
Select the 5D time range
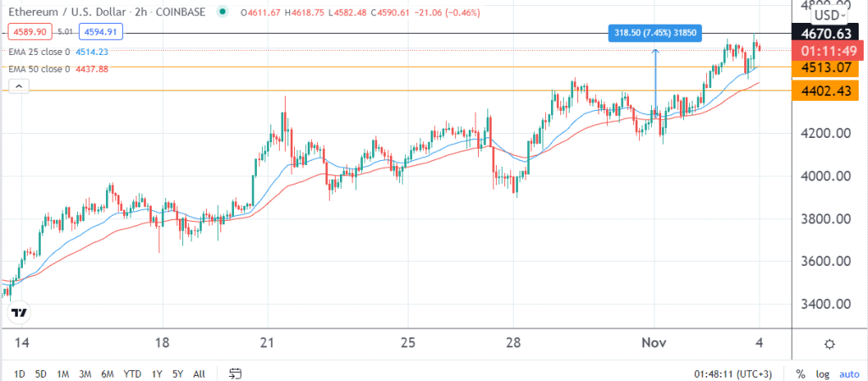point(41,374)
